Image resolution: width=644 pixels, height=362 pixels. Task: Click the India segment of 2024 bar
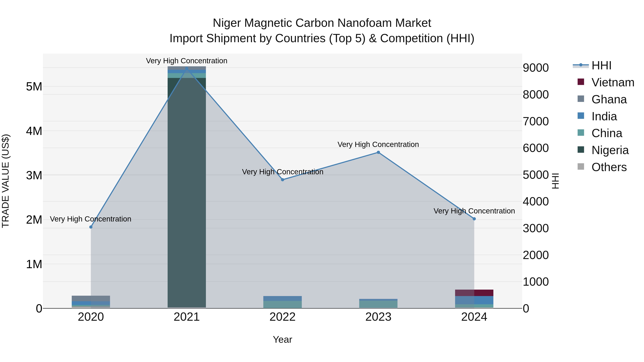pyautogui.click(x=474, y=300)
